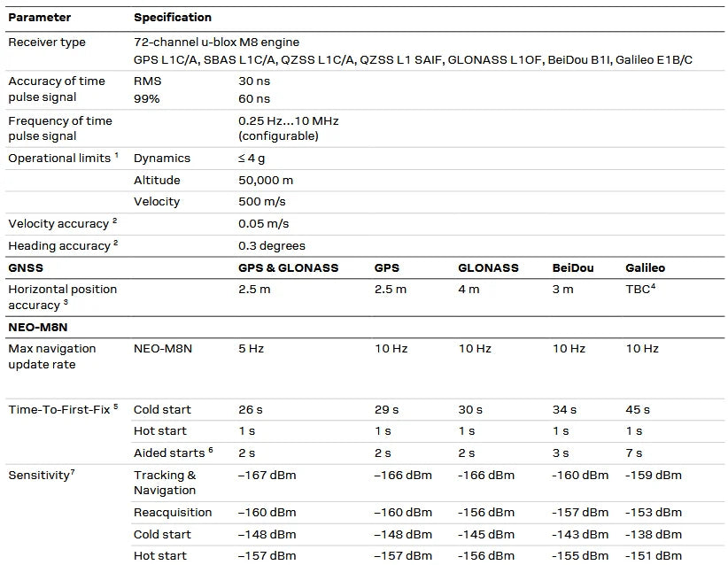Click the "99%" label
The height and width of the screenshot is (565, 728).
(x=147, y=99)
